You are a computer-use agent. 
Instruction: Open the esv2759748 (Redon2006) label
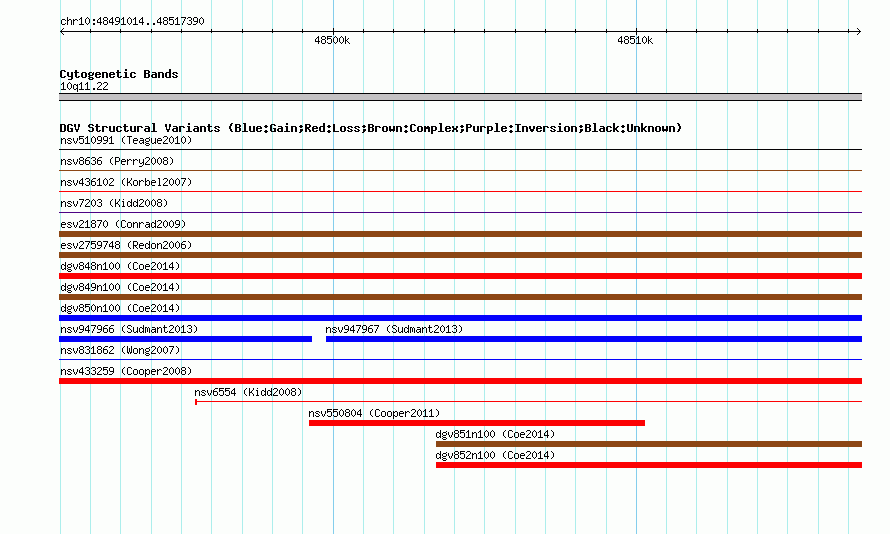pyautogui.click(x=126, y=245)
